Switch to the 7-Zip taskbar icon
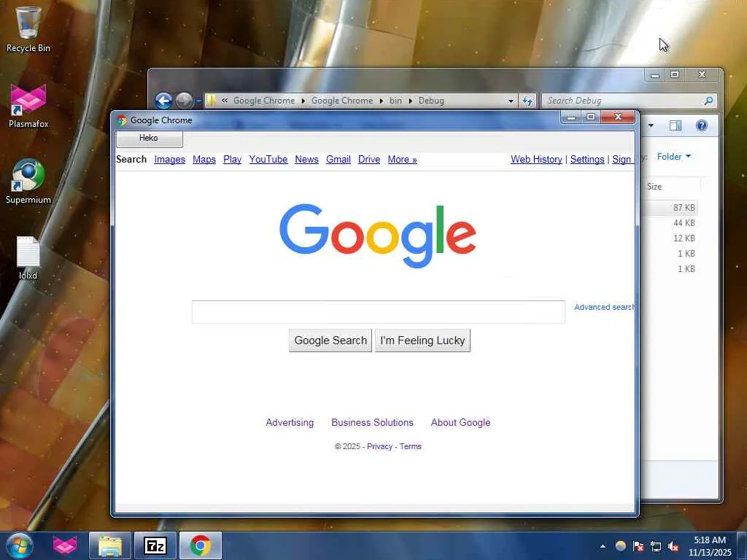 (155, 545)
